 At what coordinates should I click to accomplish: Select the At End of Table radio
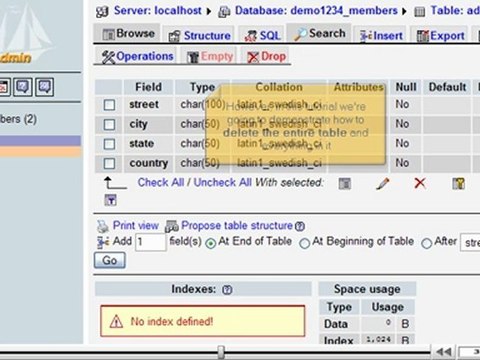210,244
